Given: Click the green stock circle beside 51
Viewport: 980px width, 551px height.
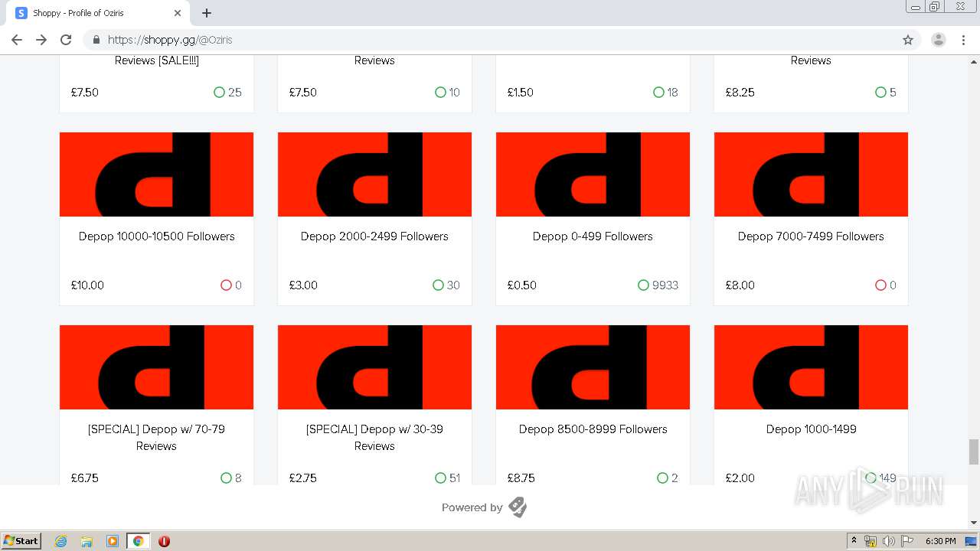Looking at the screenshot, I should pos(440,478).
